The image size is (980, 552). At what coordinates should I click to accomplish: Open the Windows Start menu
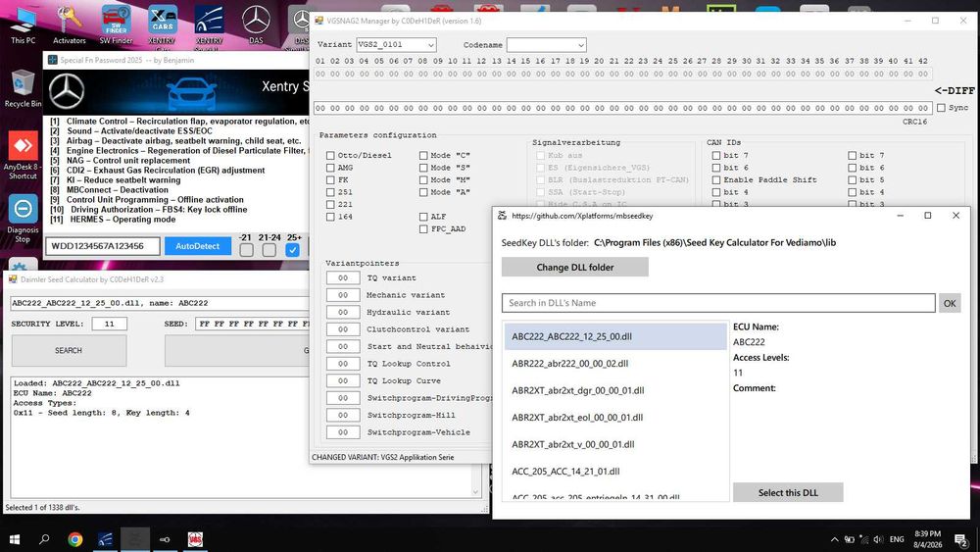point(14,539)
